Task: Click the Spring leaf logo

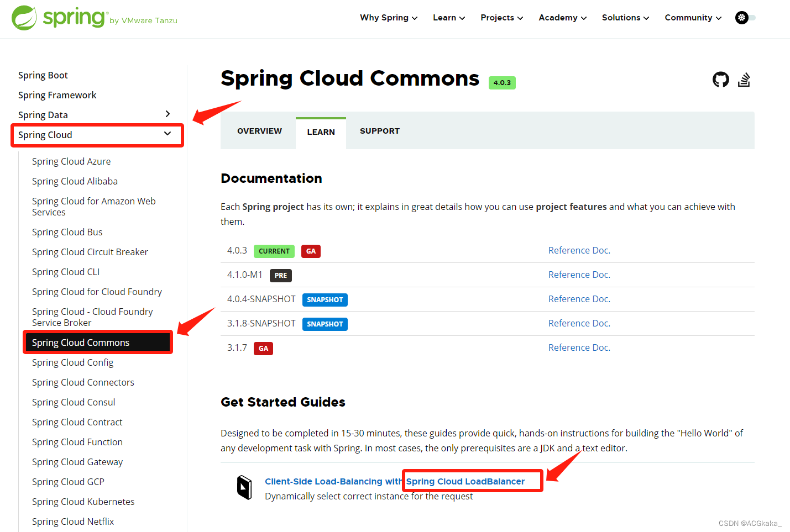Action: click(x=24, y=17)
